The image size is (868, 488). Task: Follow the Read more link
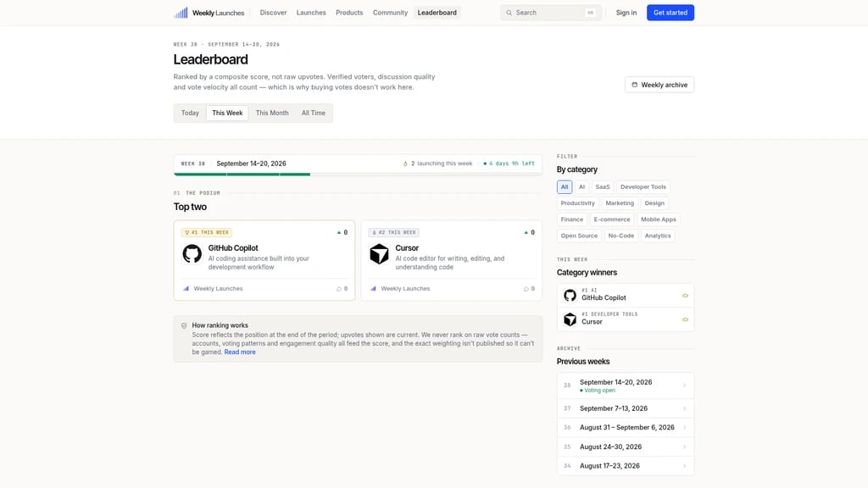(240, 352)
